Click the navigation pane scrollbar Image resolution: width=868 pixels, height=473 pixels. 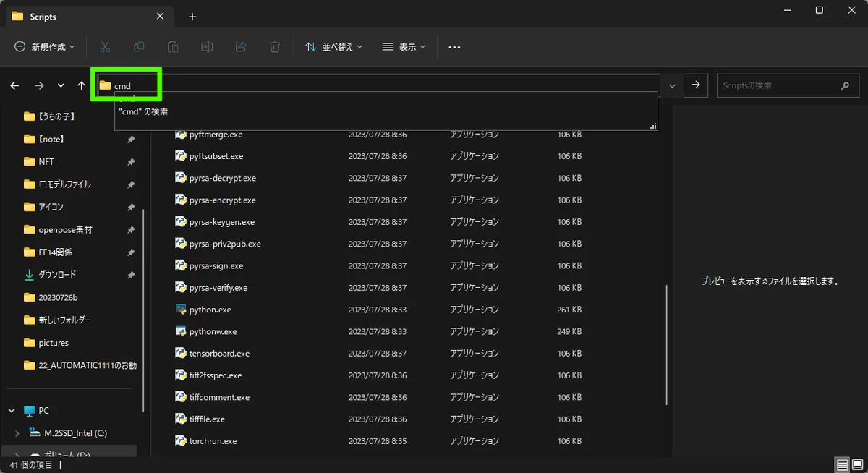(144, 311)
